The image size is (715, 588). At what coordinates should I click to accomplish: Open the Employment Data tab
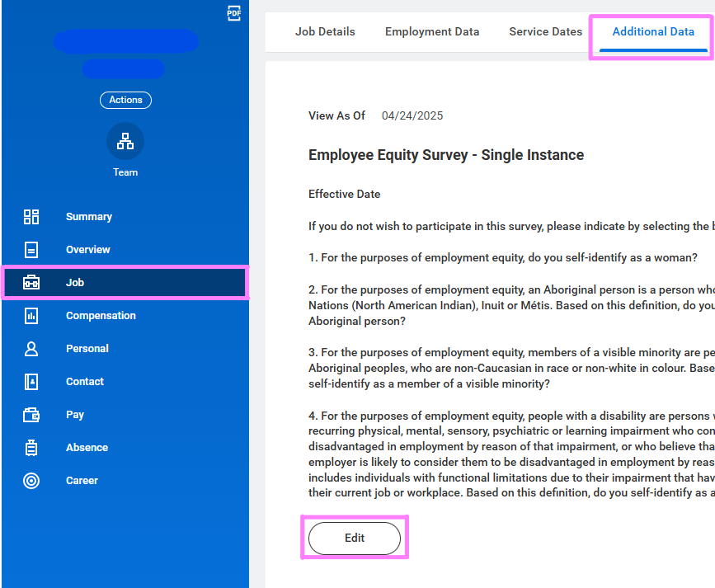tap(432, 31)
